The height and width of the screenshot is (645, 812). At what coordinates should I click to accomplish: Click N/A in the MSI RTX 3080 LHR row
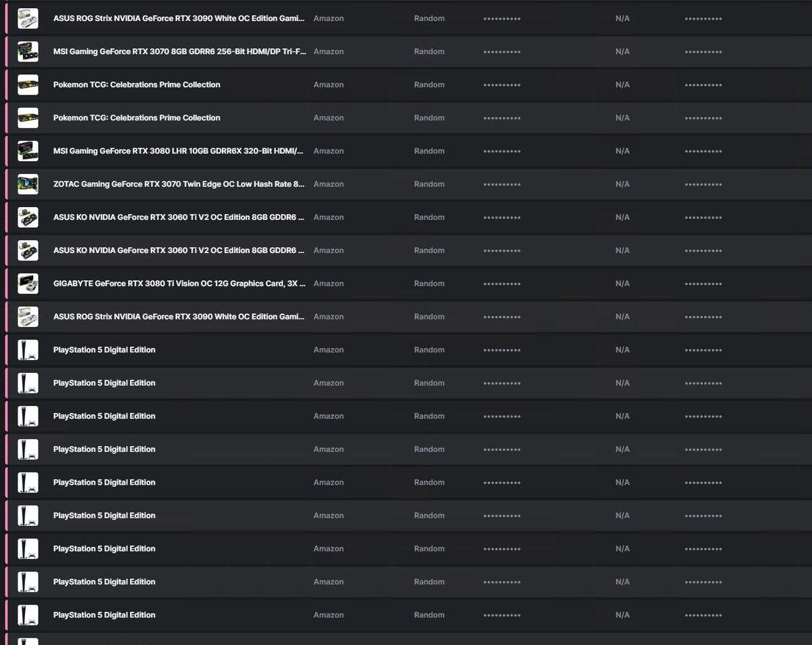623,151
